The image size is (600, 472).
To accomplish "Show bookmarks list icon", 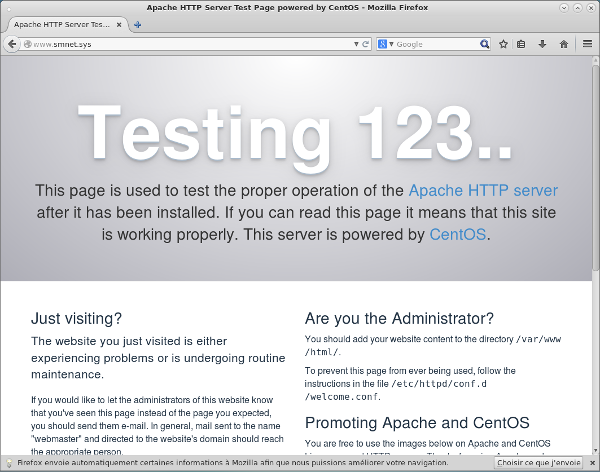I will [x=521, y=44].
